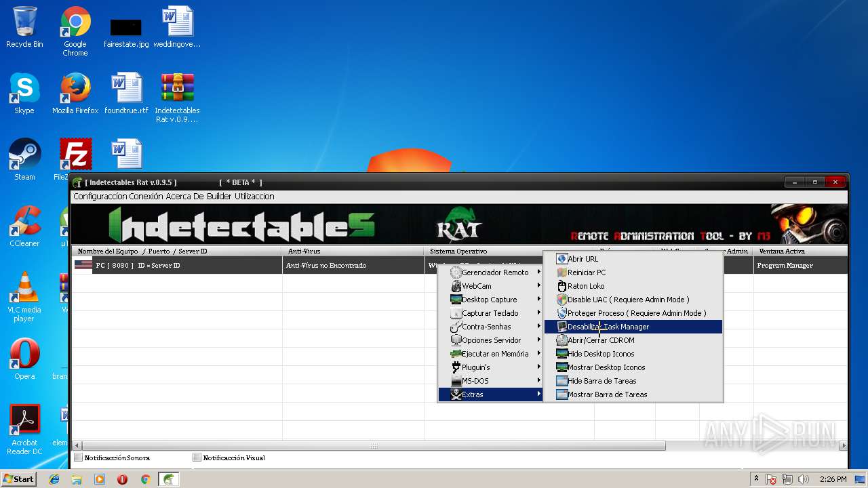Click the Abrir URL globe icon
Viewport: 868px width, 488px height.
point(561,259)
